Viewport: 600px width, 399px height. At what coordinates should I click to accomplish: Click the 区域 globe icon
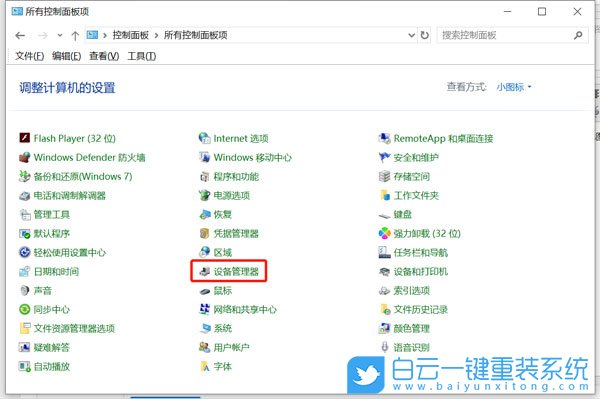click(205, 252)
